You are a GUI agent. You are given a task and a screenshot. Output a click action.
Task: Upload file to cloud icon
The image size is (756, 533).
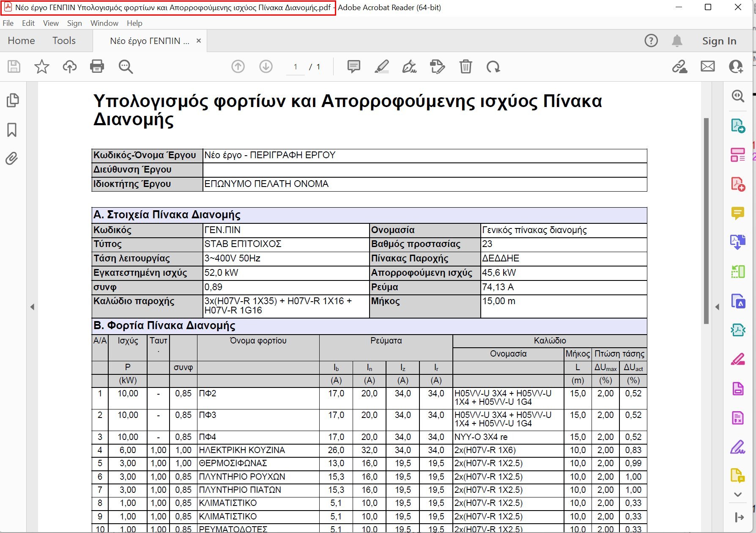tap(70, 66)
